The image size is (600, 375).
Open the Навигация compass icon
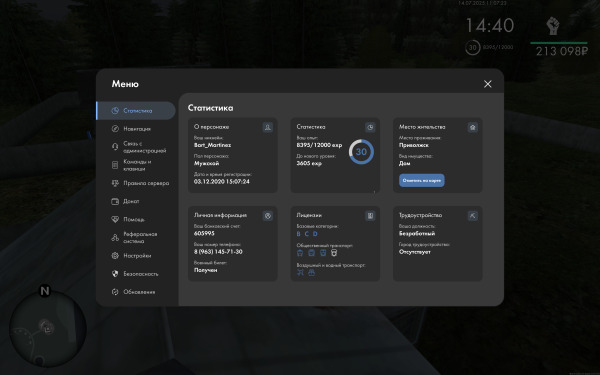click(115, 129)
